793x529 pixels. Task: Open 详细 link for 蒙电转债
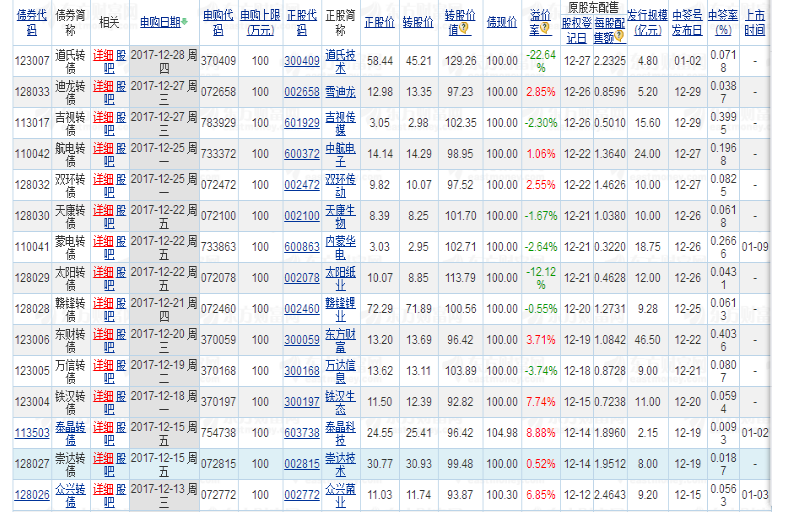point(103,241)
